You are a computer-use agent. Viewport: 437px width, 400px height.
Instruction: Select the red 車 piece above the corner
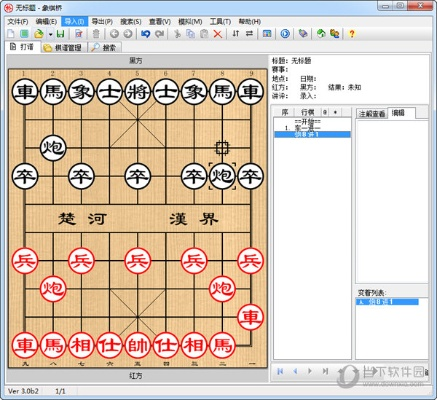coord(250,317)
